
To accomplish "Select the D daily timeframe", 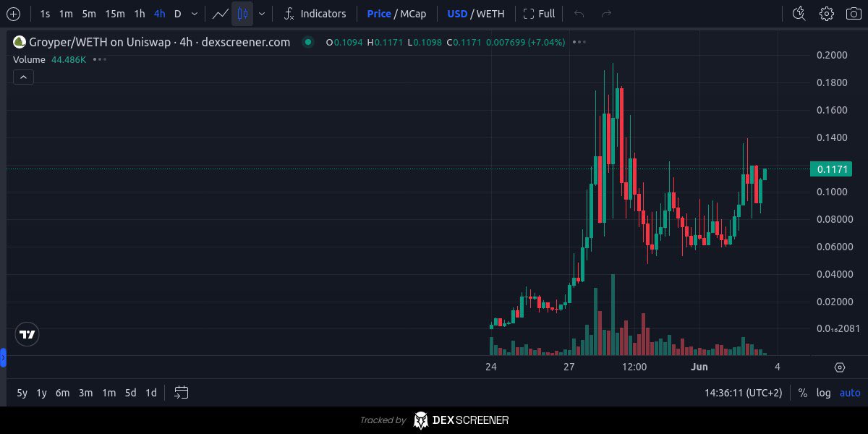I will click(177, 14).
